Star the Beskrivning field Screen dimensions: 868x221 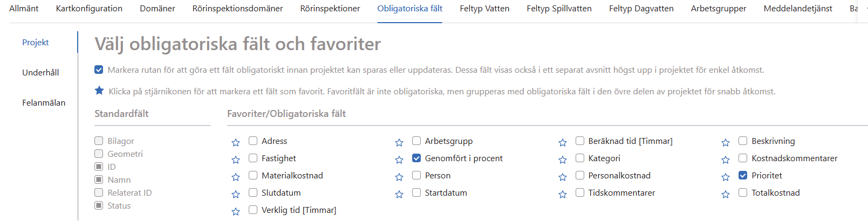[x=726, y=142]
